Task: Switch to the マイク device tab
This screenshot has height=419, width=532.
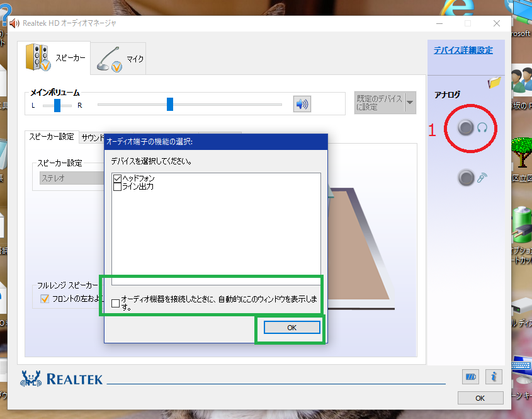Action: point(118,59)
